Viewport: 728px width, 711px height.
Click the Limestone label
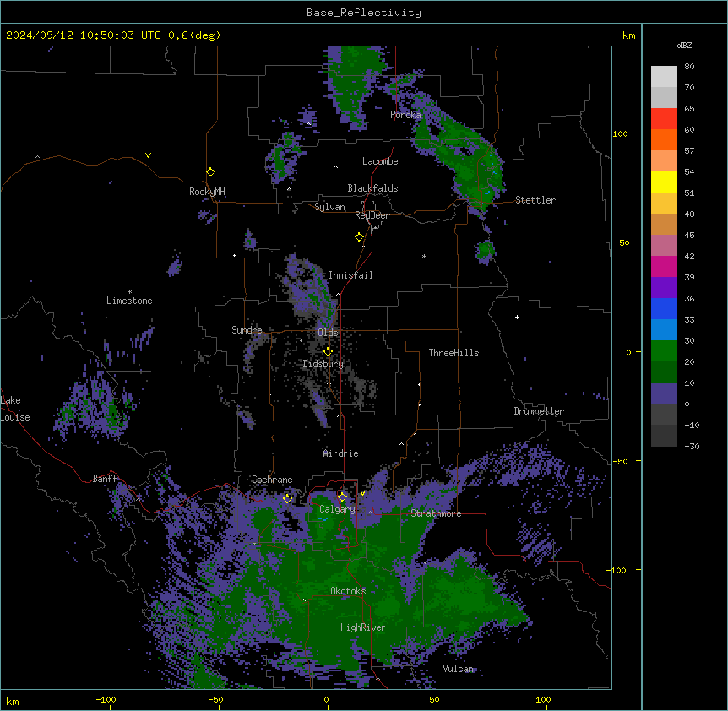(x=129, y=301)
